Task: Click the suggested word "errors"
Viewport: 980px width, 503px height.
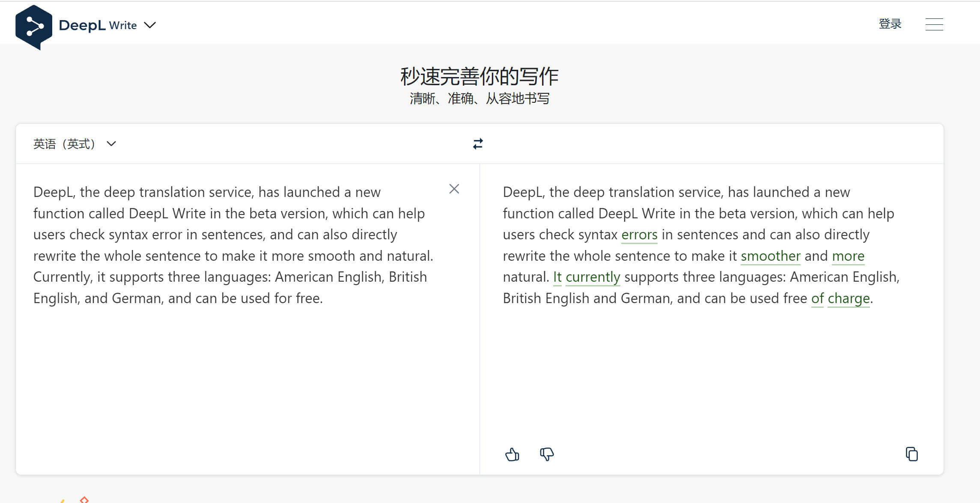Action: 639,235
